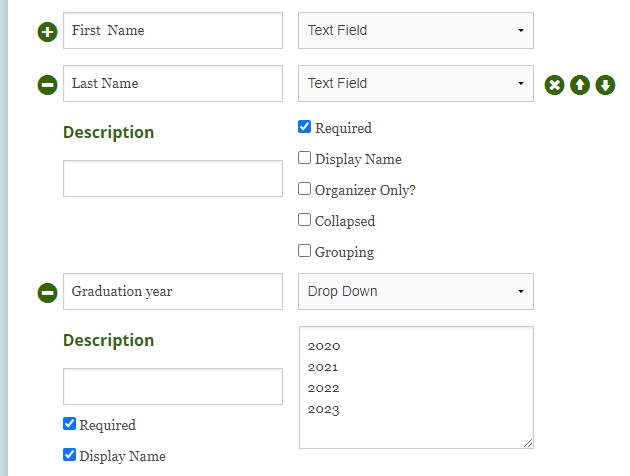Check the Organizer Only? option
Image resolution: width=630 pixels, height=476 pixels.
(x=305, y=189)
